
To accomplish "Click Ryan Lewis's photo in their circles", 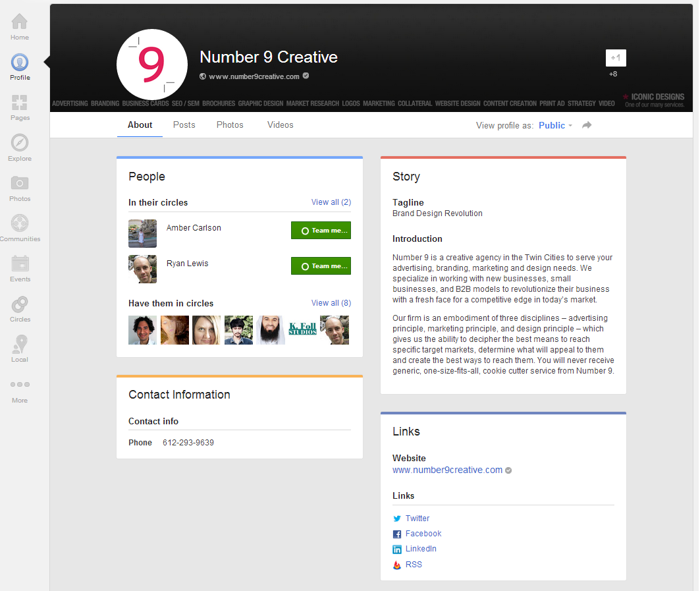I will pyautogui.click(x=142, y=269).
